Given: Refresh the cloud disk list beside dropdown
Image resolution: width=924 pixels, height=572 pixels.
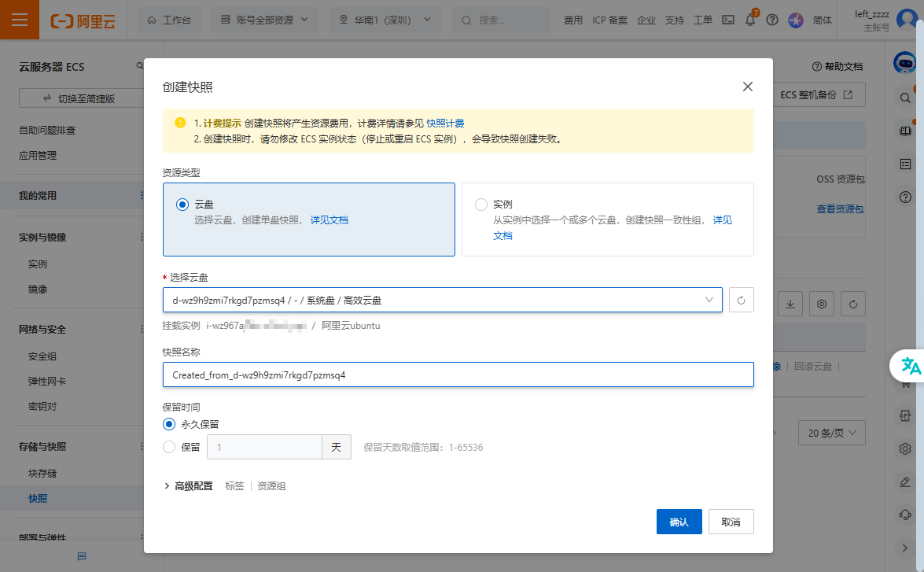Looking at the screenshot, I should pos(741,300).
